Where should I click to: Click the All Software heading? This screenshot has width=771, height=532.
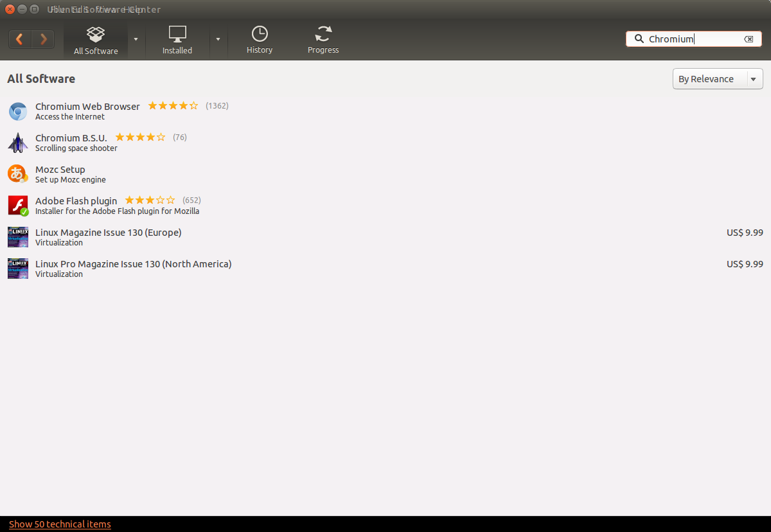pyautogui.click(x=41, y=79)
